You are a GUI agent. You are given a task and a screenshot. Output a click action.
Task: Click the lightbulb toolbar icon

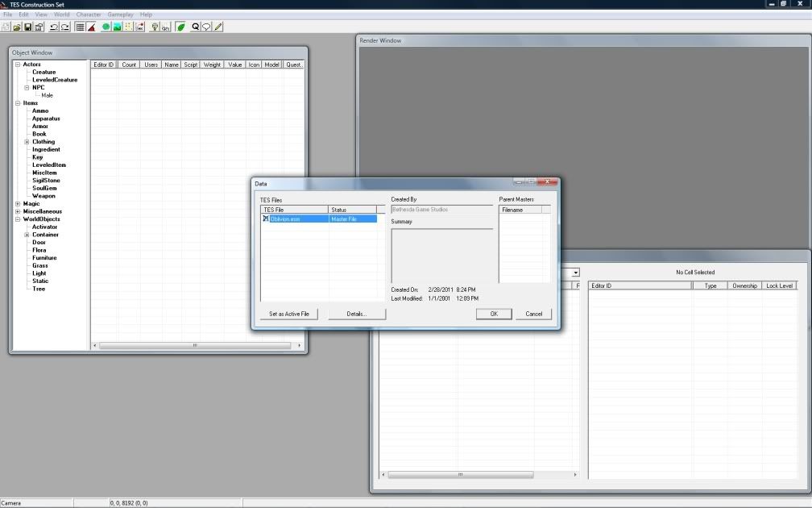(x=154, y=27)
